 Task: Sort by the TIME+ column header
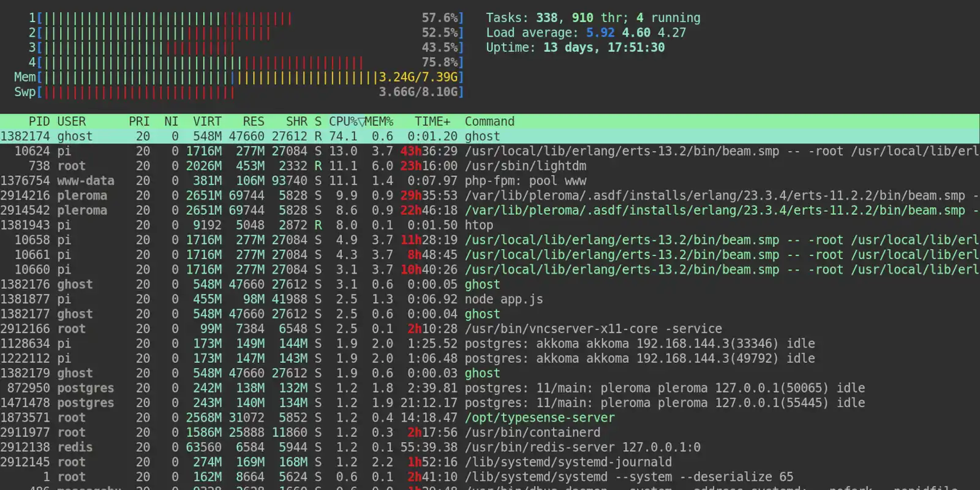click(432, 121)
